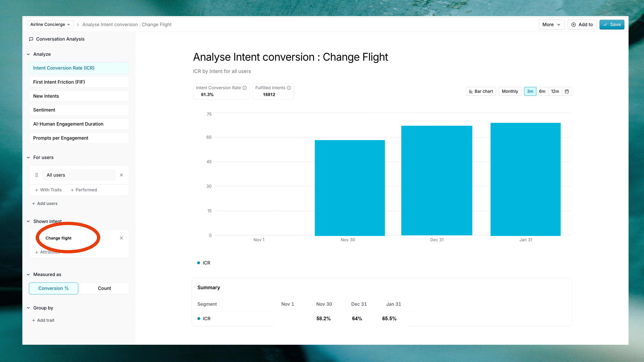Open the Airline Concierge dropdown
Viewport: 644px width, 362px height.
click(x=50, y=24)
